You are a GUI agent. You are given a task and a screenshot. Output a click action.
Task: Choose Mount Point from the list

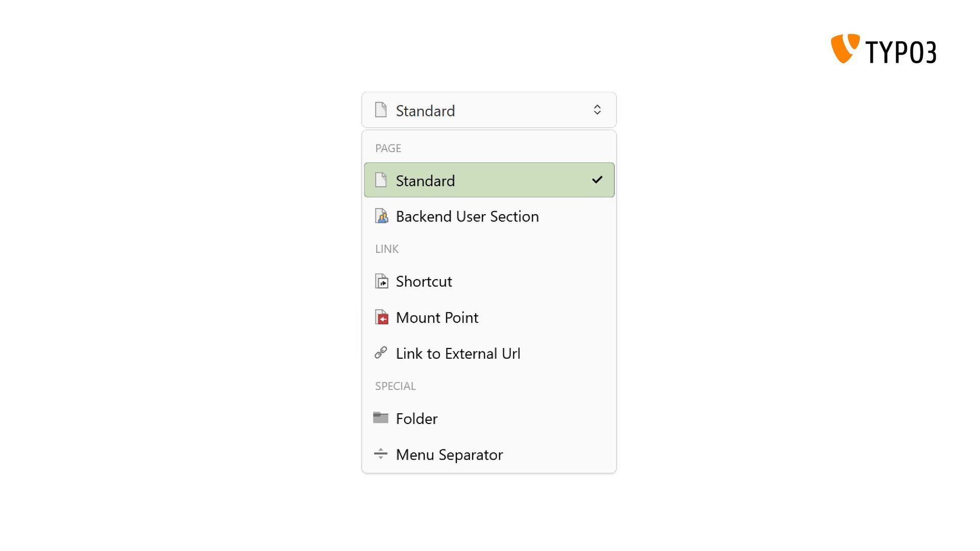pyautogui.click(x=489, y=317)
